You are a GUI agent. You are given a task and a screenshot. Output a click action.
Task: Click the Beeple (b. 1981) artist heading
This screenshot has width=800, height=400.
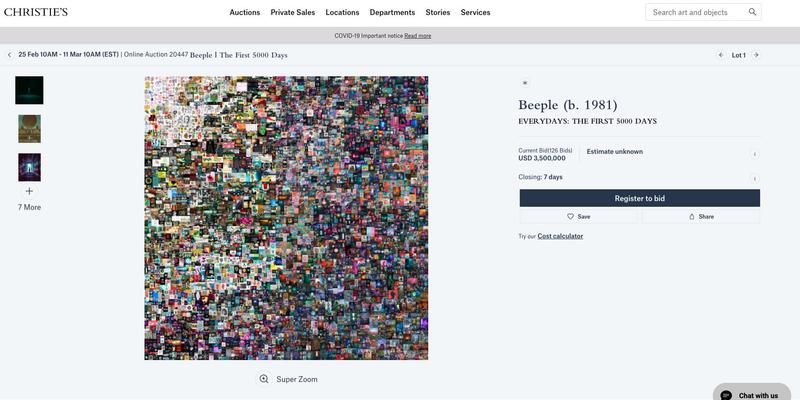[568, 105]
